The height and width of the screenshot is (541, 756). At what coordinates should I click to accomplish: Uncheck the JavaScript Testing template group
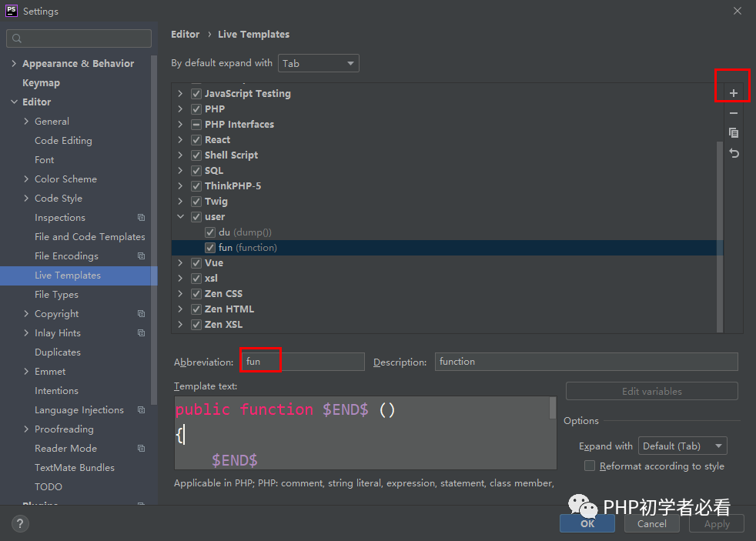pyautogui.click(x=196, y=93)
